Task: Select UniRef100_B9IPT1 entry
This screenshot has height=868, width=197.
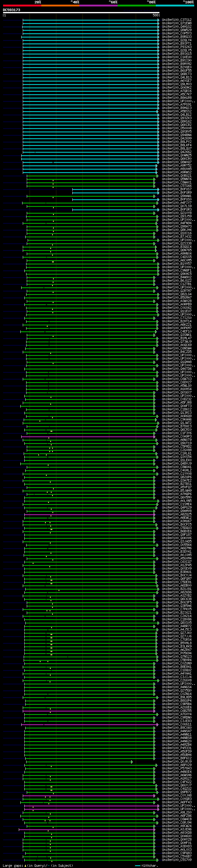Action: 177,43
